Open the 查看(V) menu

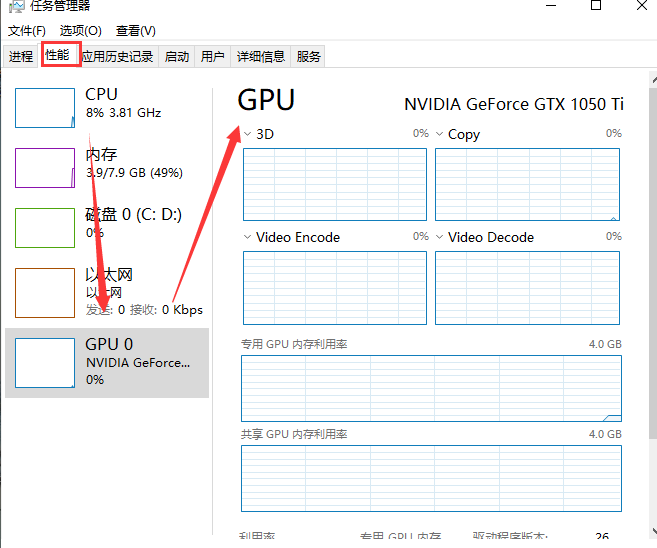pos(136,31)
